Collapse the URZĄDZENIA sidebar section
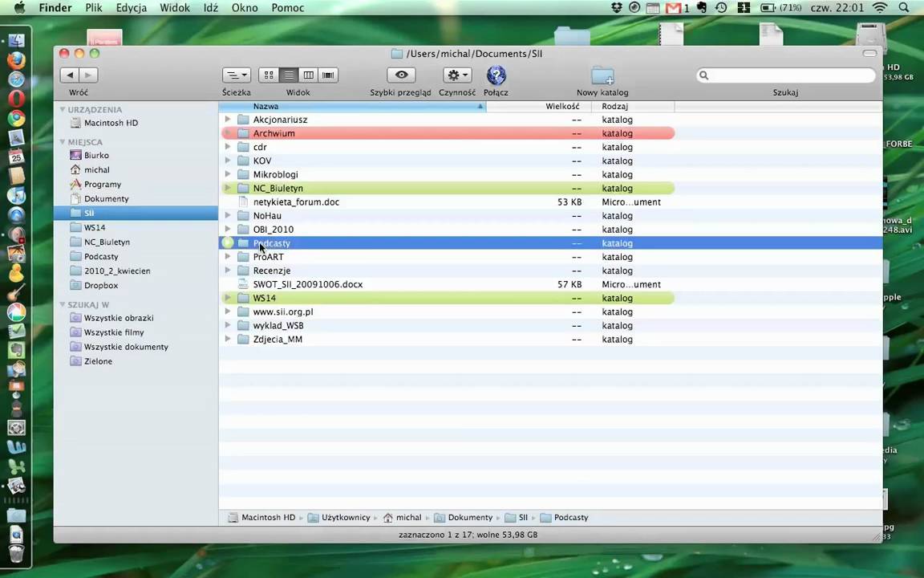The height and width of the screenshot is (578, 924). [x=63, y=110]
